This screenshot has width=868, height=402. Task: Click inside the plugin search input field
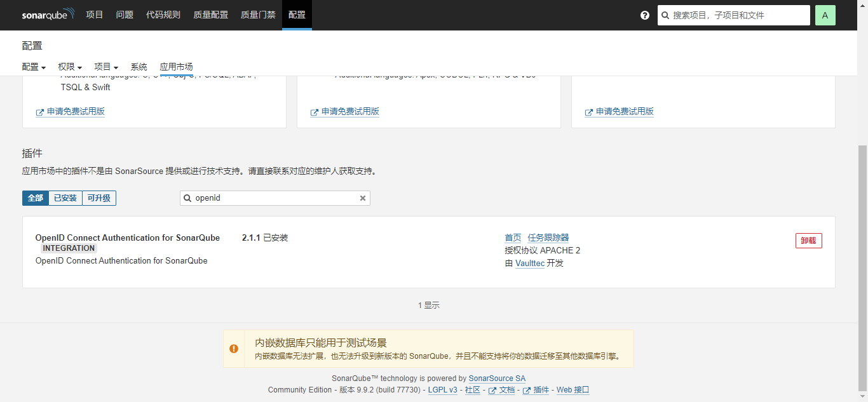point(273,198)
